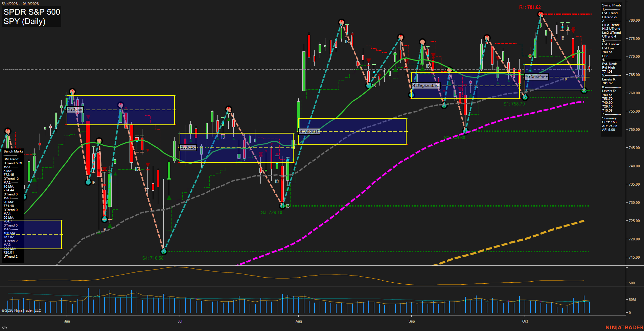Click the 50M volume axis label
The height and width of the screenshot is (331, 644).
pyautogui.click(x=632, y=300)
